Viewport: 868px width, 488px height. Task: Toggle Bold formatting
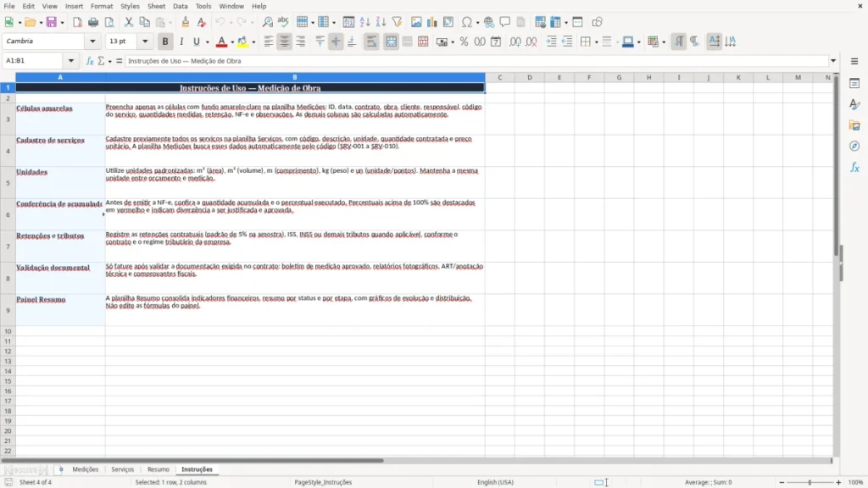(165, 42)
